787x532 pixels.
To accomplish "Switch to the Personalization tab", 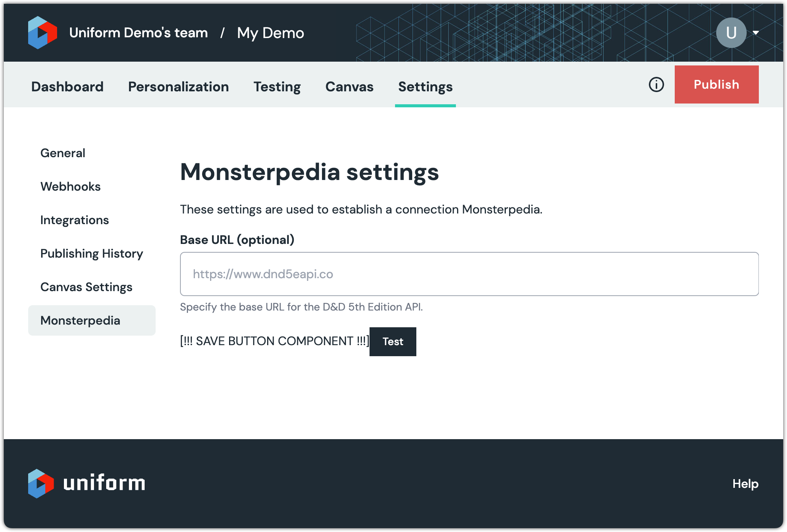I will click(178, 87).
